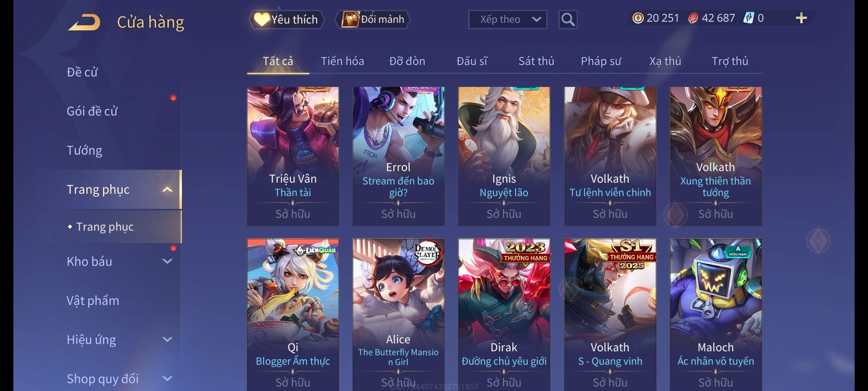Viewport: 868px width, 391px height.
Task: Switch to the Sát thủ tab
Action: pos(536,61)
